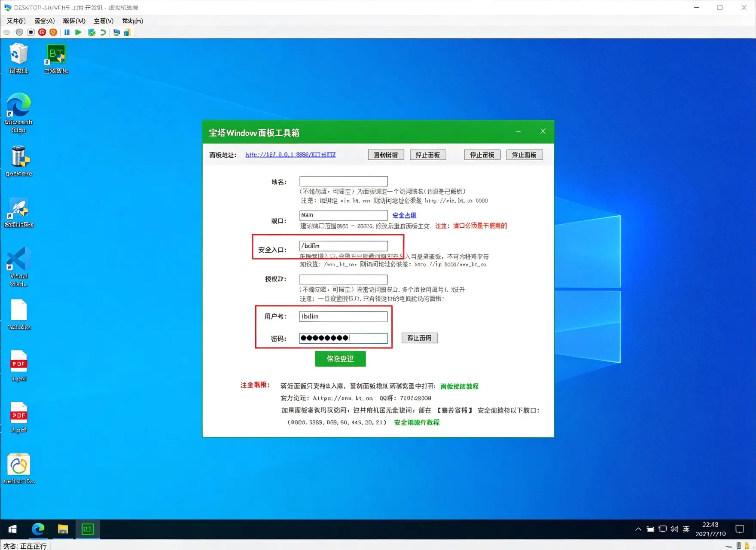Select the Microsoft Edge desktop shortcut
This screenshot has height=550, width=756.
point(18,113)
